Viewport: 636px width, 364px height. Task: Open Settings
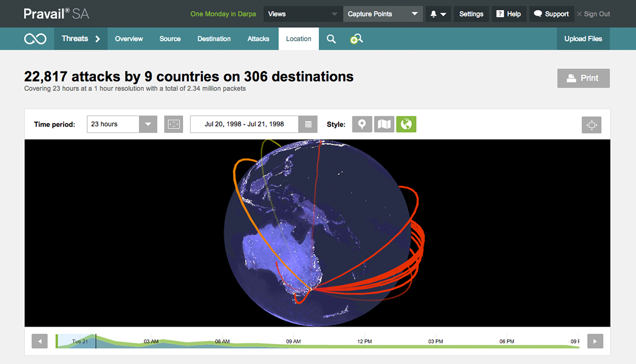pos(472,14)
